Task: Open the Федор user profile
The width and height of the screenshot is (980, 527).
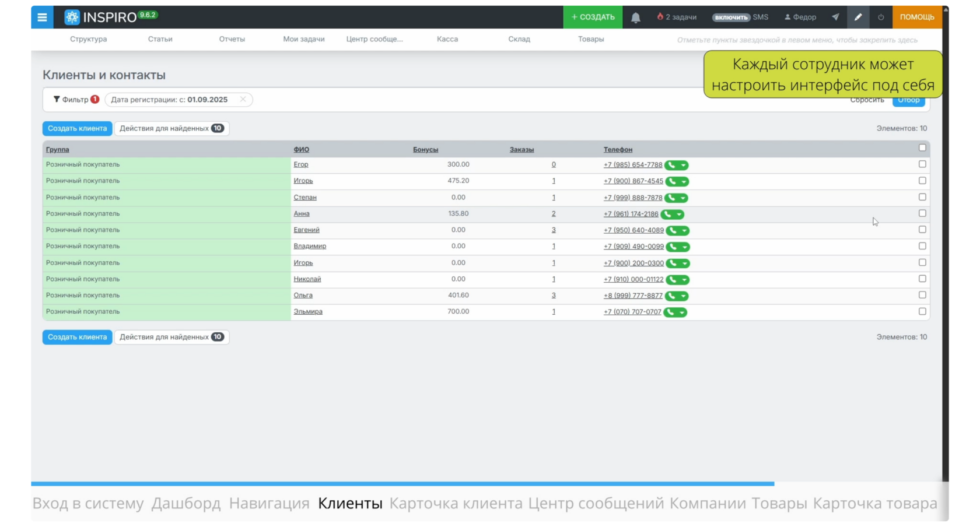Action: tap(800, 17)
